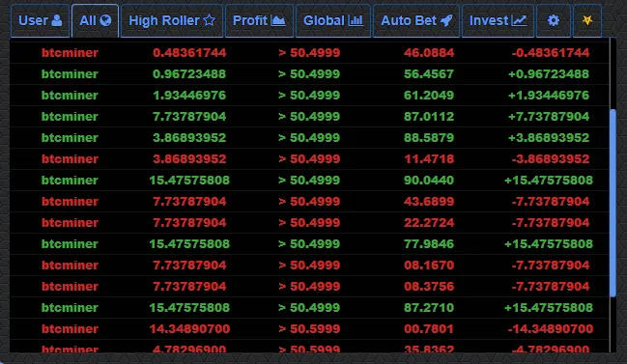
Task: Click the star icon on High Roller
Action: 209,21
